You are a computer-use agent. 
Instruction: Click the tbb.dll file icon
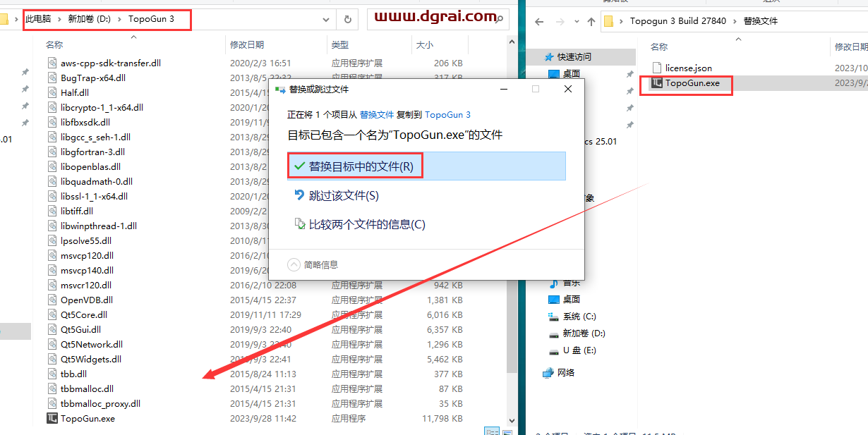point(52,374)
